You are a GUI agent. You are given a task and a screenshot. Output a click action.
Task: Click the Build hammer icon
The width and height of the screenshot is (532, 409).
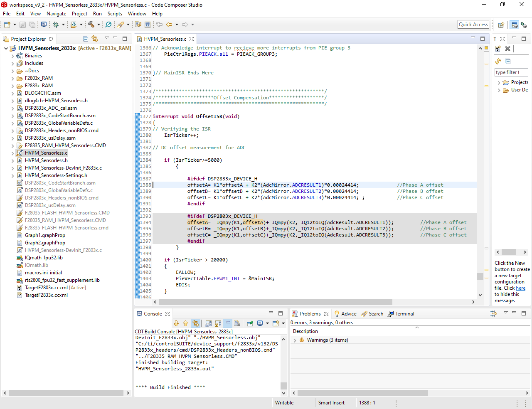91,25
